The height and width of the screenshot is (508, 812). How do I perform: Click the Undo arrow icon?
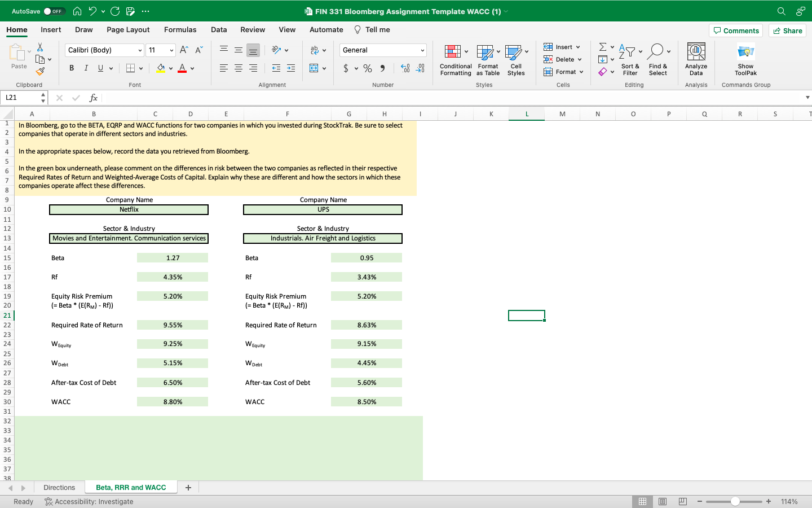tap(92, 11)
